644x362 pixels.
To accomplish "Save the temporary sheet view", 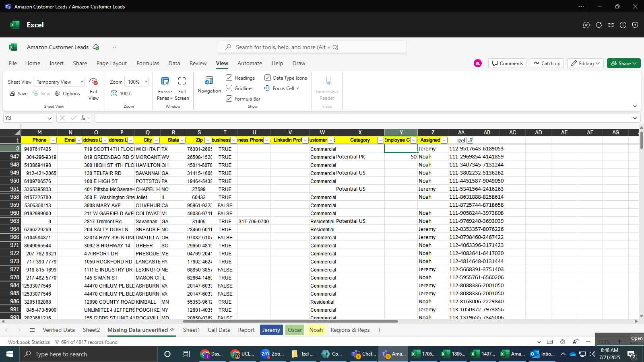I will (x=19, y=93).
